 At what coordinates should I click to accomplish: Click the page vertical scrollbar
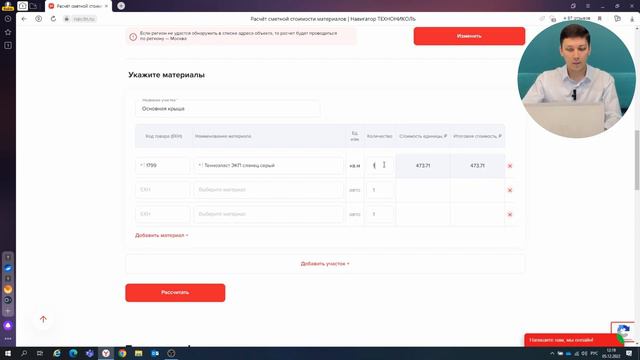tap(637, 160)
